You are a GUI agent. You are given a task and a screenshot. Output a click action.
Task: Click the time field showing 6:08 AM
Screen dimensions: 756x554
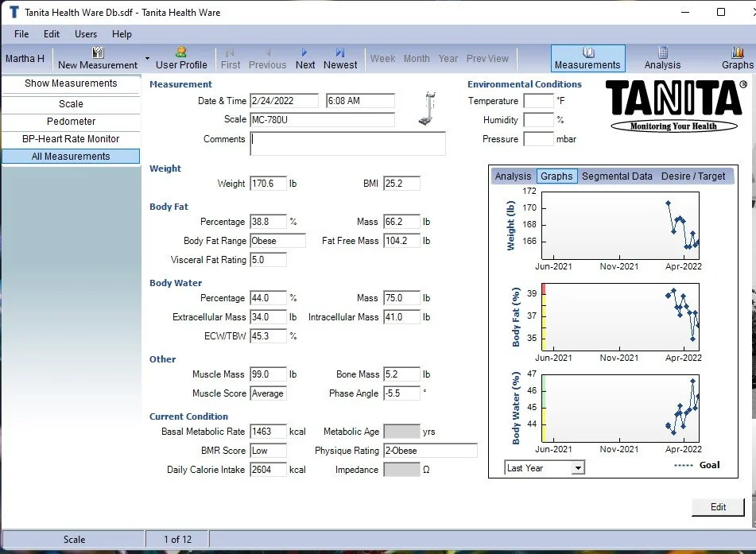tap(360, 101)
